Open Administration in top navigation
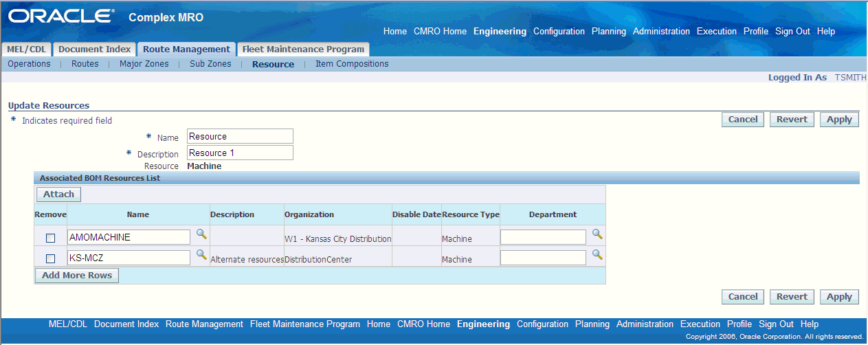Screen dimensions: 868x345 661,32
